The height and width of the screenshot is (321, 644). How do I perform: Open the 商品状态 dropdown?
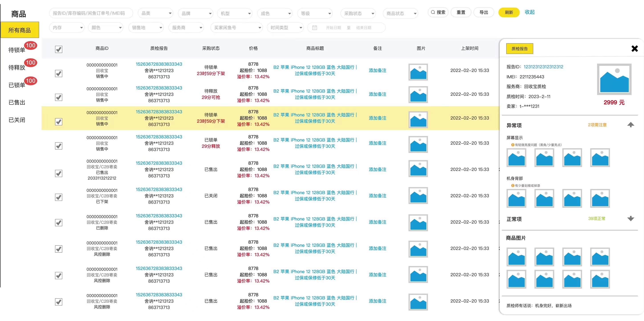400,13
